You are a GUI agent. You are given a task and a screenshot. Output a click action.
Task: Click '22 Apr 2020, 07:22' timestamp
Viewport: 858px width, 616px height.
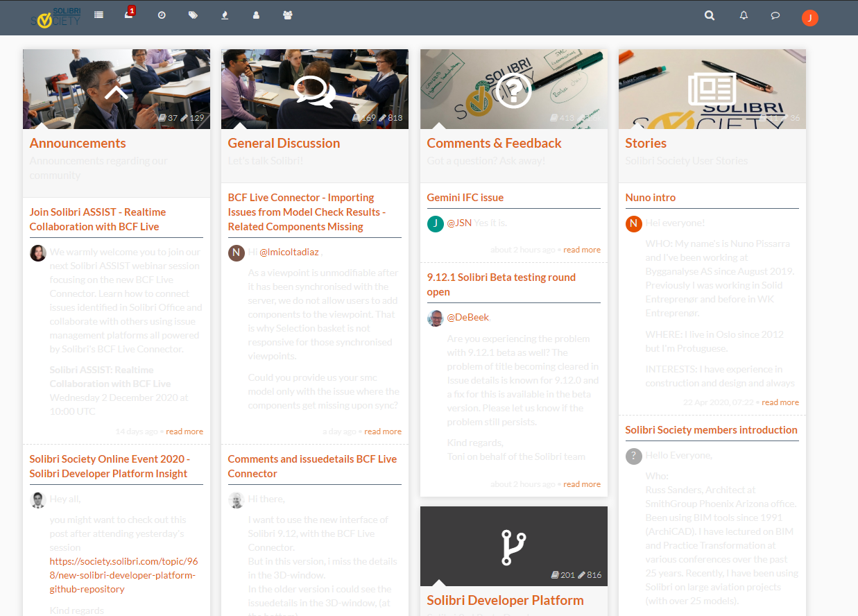coord(719,402)
